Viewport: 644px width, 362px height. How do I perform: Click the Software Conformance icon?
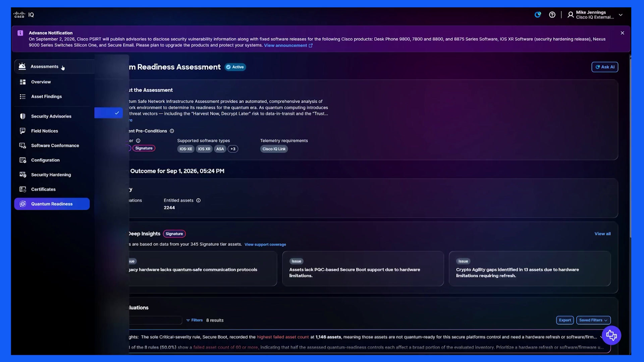tap(22, 145)
